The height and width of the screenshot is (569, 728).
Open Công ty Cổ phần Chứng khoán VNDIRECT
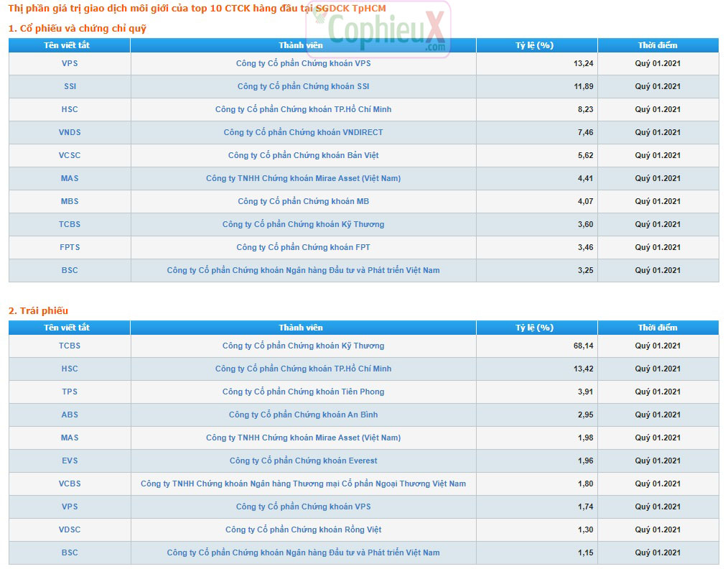click(303, 132)
